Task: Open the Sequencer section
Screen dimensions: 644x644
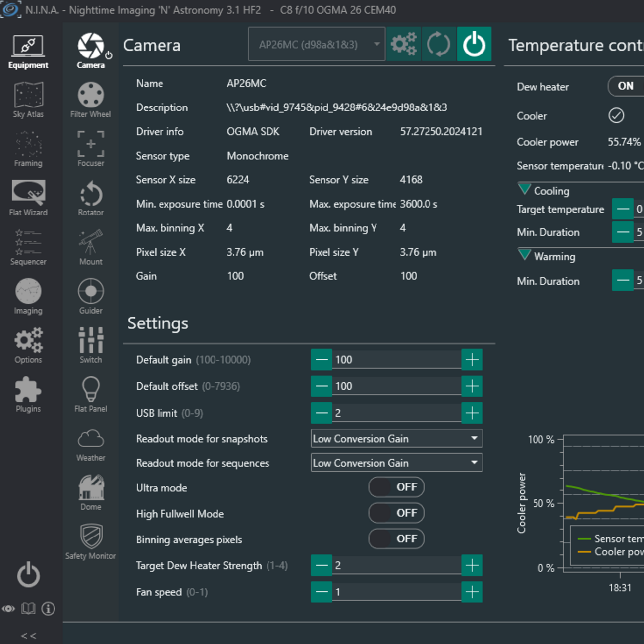Action: 28,248
